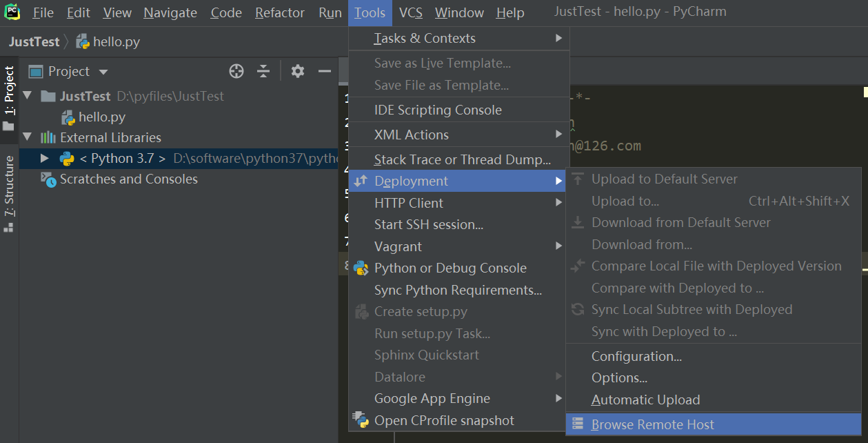Open Project panel settings gear
The image size is (868, 443).
point(297,71)
